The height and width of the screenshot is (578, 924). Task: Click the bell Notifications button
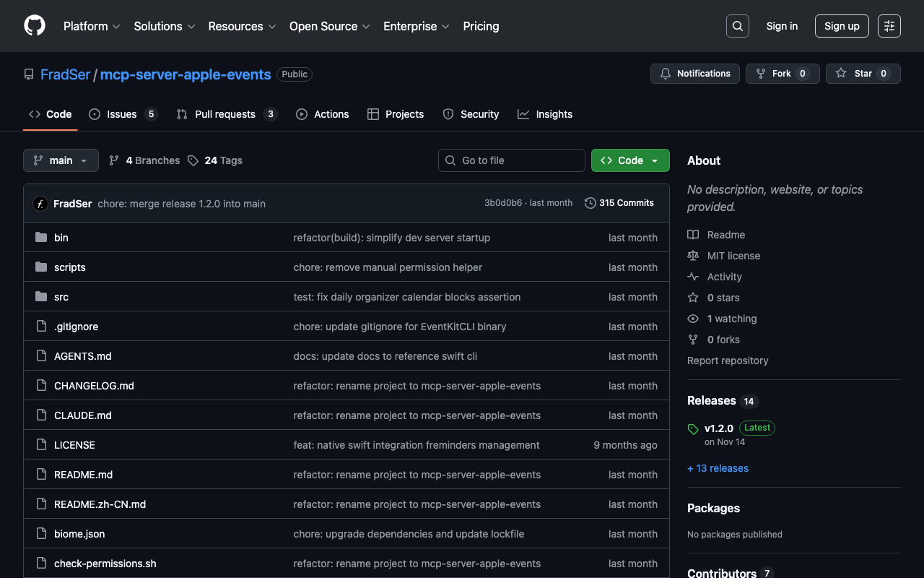696,74
